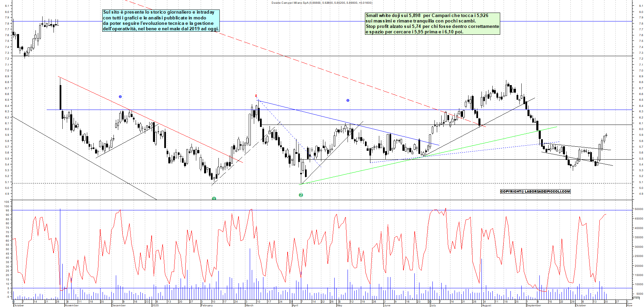The height and width of the screenshot is (307, 644).
Task: Click the November label on the time axis
Action: (x=72, y=305)
